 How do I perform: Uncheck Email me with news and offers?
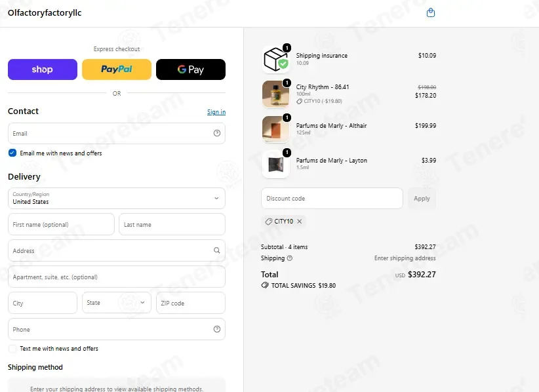[12, 153]
